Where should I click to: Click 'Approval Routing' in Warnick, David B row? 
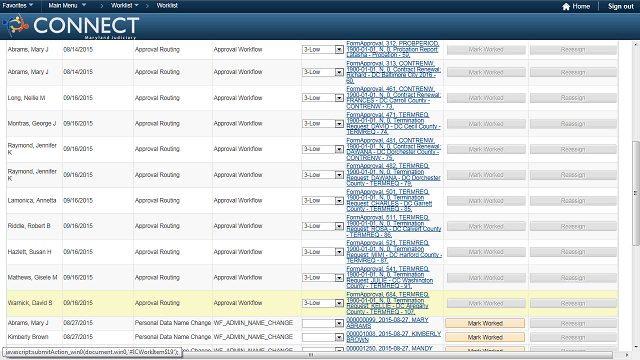157,303
